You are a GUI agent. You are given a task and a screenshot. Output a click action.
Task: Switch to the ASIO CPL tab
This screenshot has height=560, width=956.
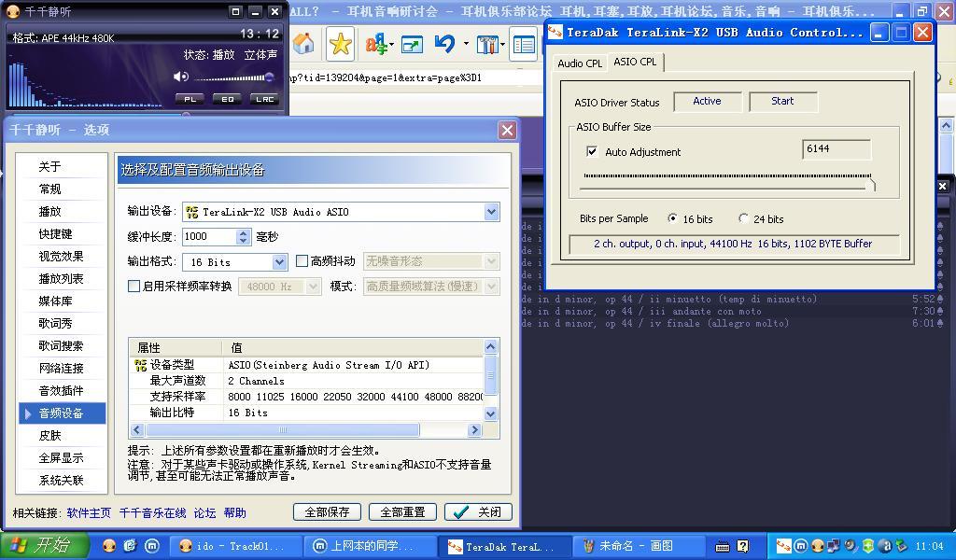point(635,62)
